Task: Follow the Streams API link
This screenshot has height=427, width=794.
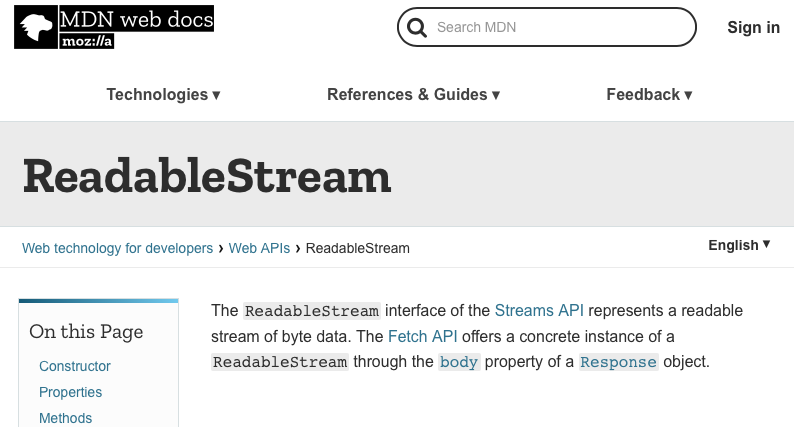Action: click(x=539, y=310)
